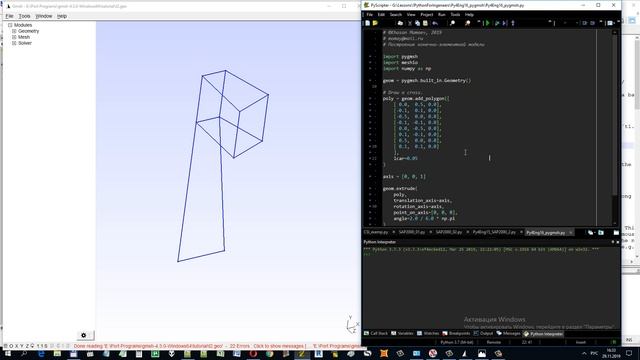640x360 pixels.
Task: Click the vertical scrollbar of the code editor
Action: [x=615, y=127]
